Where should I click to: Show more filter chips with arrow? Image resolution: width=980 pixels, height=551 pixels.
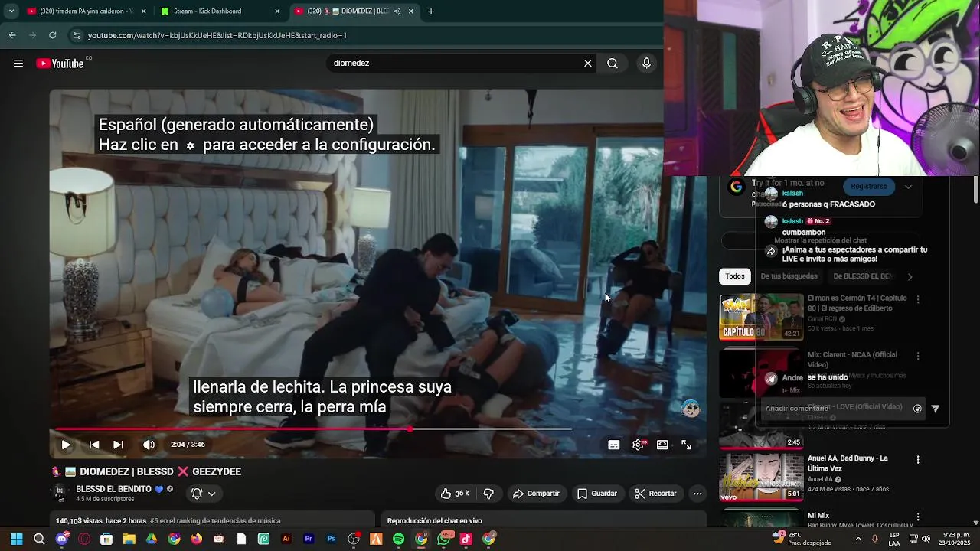pos(910,276)
